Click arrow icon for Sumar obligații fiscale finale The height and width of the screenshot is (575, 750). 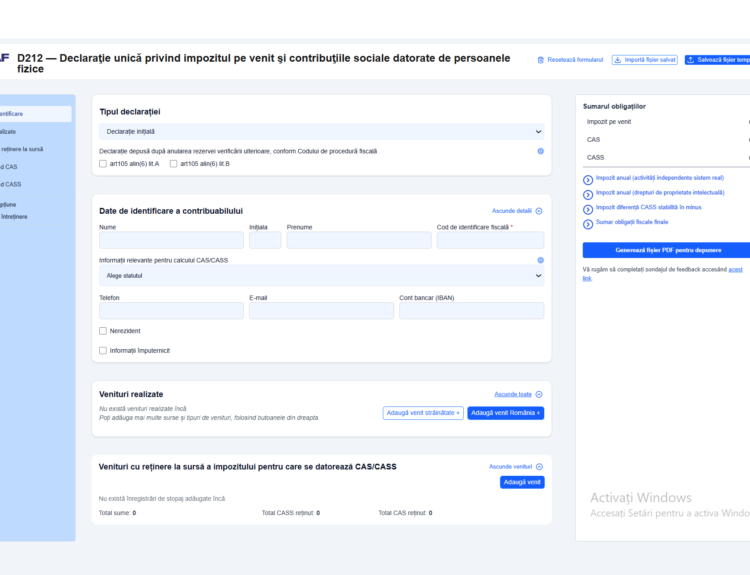(x=588, y=224)
